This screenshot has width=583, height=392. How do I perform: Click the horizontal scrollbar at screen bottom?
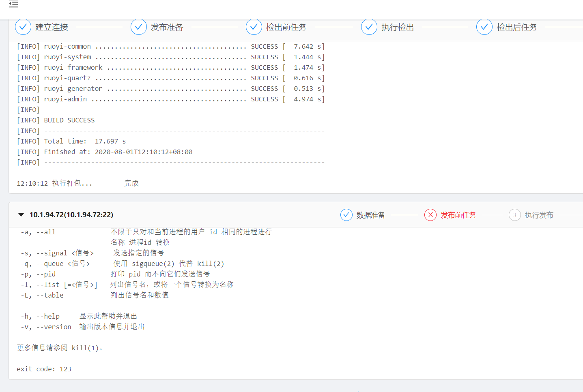[x=359, y=391]
